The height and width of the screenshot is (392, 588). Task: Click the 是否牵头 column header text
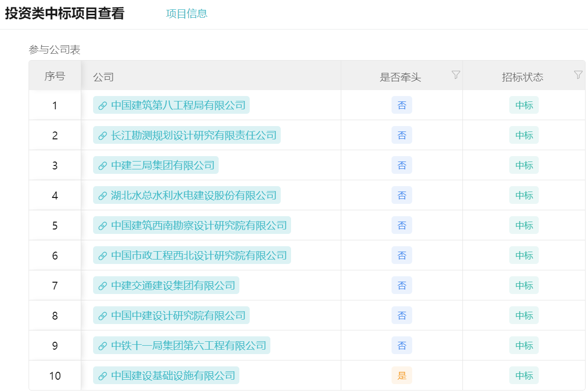(400, 77)
